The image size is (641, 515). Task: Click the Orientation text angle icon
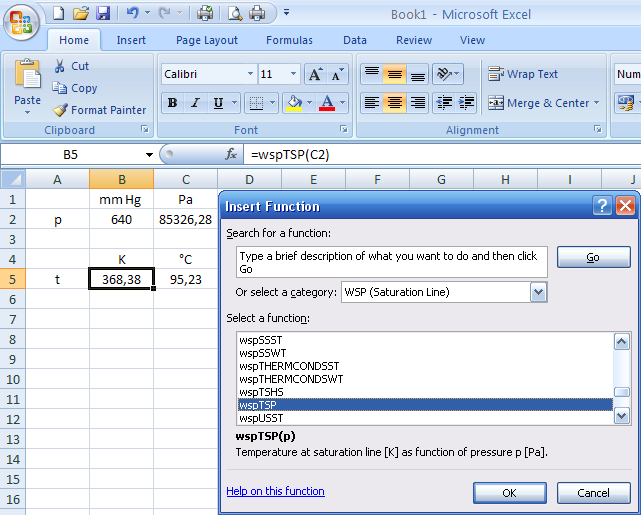pos(444,74)
